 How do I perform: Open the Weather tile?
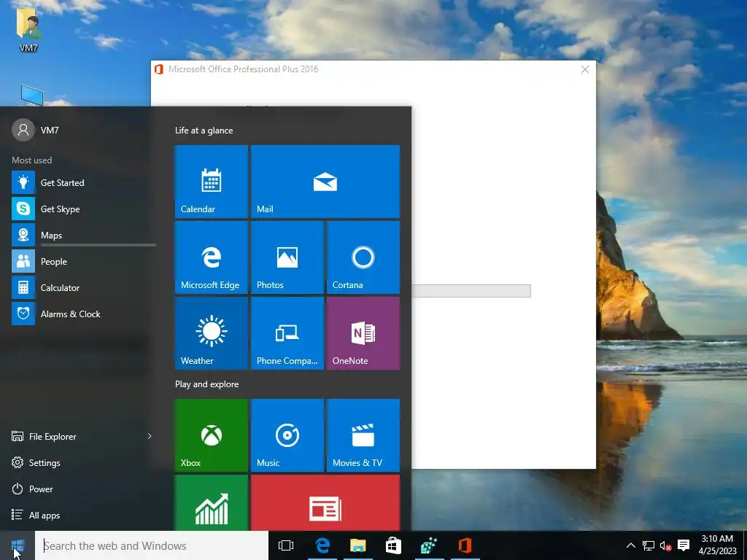(x=211, y=332)
